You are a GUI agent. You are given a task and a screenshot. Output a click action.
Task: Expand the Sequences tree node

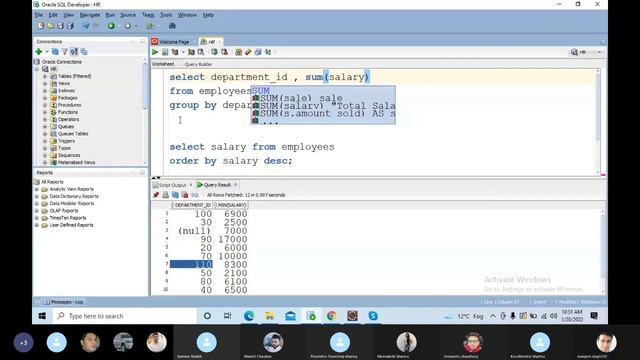45,155
